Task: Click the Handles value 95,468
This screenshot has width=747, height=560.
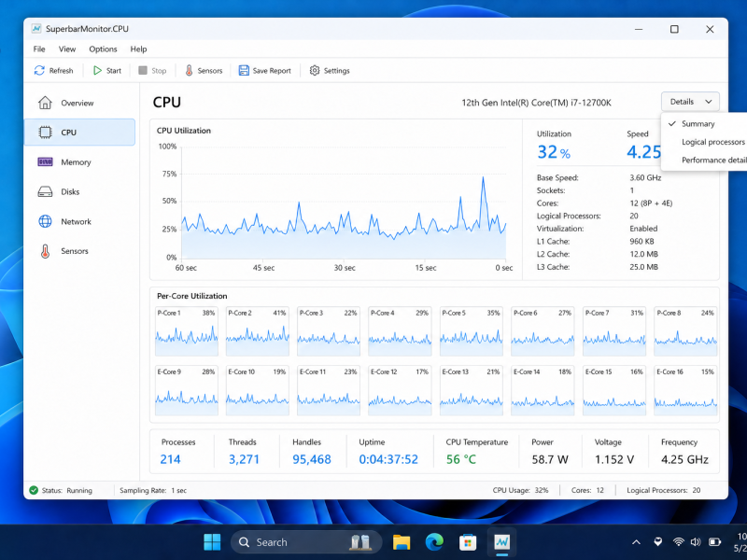Action: (x=312, y=459)
